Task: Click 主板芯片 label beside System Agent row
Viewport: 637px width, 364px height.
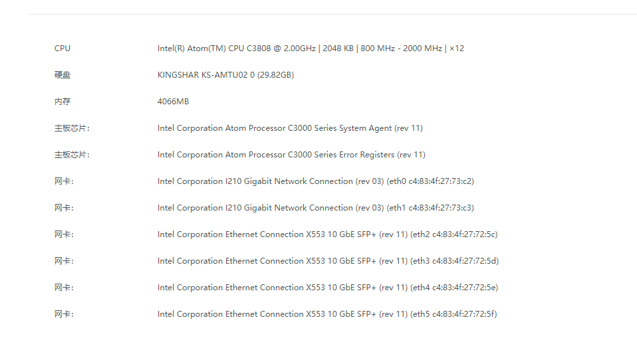Action: point(72,128)
